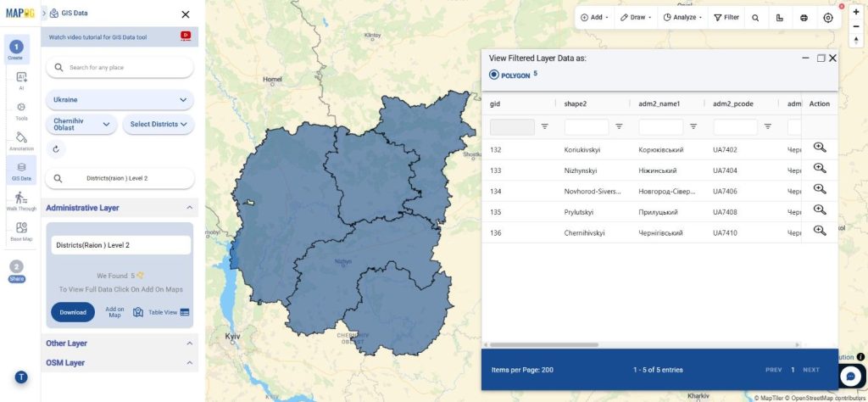
Task: Click the shape2 filter input box
Action: click(x=587, y=127)
